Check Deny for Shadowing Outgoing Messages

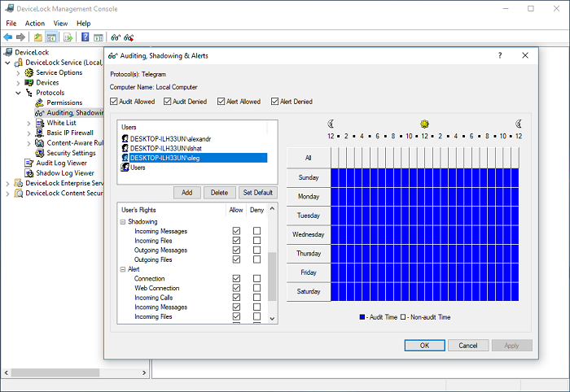coord(257,250)
